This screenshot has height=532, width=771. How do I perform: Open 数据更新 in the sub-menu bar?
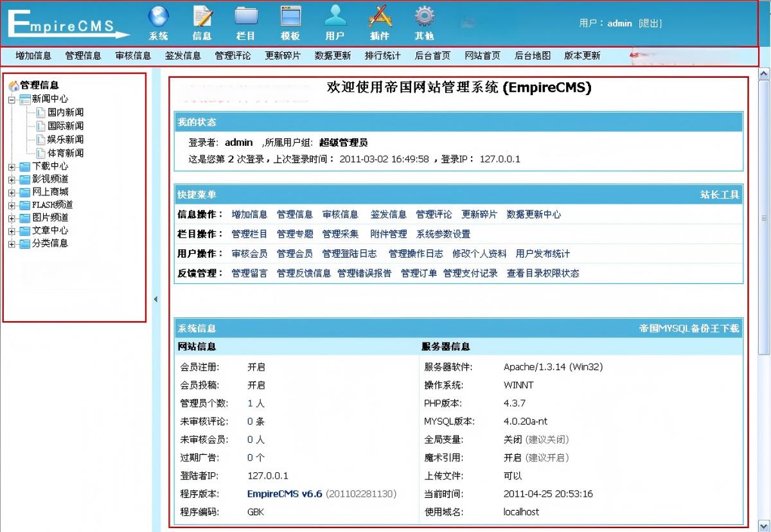coord(333,56)
